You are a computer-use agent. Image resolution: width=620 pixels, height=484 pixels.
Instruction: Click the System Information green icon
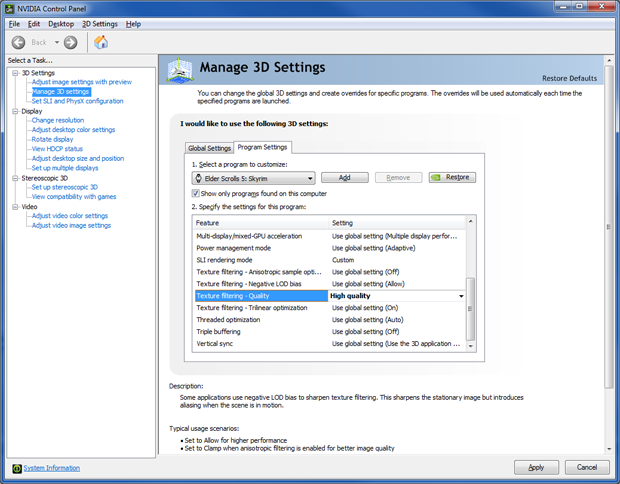17,469
